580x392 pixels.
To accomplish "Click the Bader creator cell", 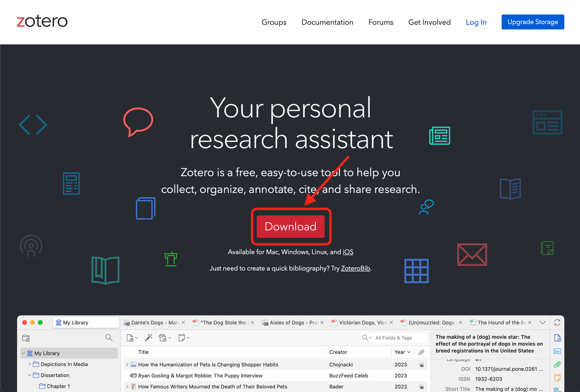I will click(336, 387).
